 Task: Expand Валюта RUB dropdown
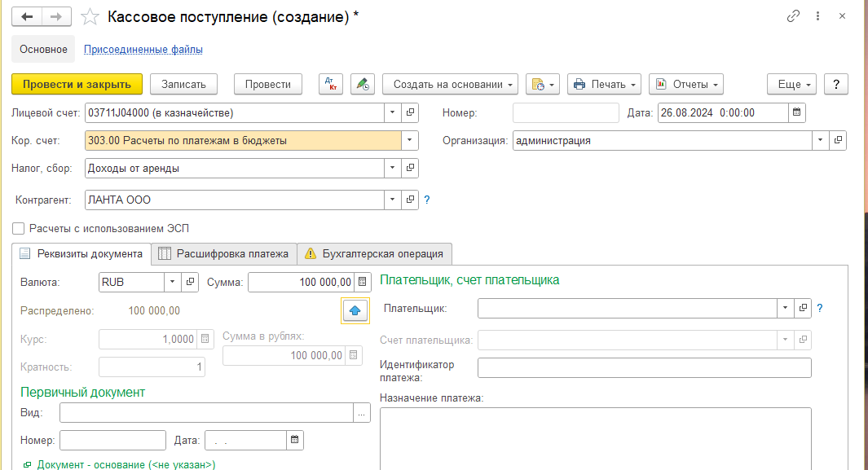click(172, 282)
